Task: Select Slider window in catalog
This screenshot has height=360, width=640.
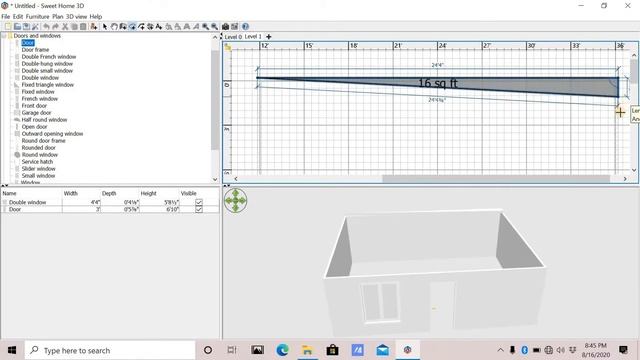Action: [x=38, y=169]
